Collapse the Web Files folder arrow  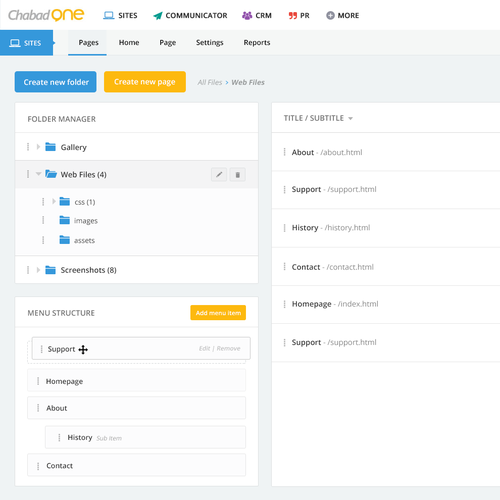(38, 174)
